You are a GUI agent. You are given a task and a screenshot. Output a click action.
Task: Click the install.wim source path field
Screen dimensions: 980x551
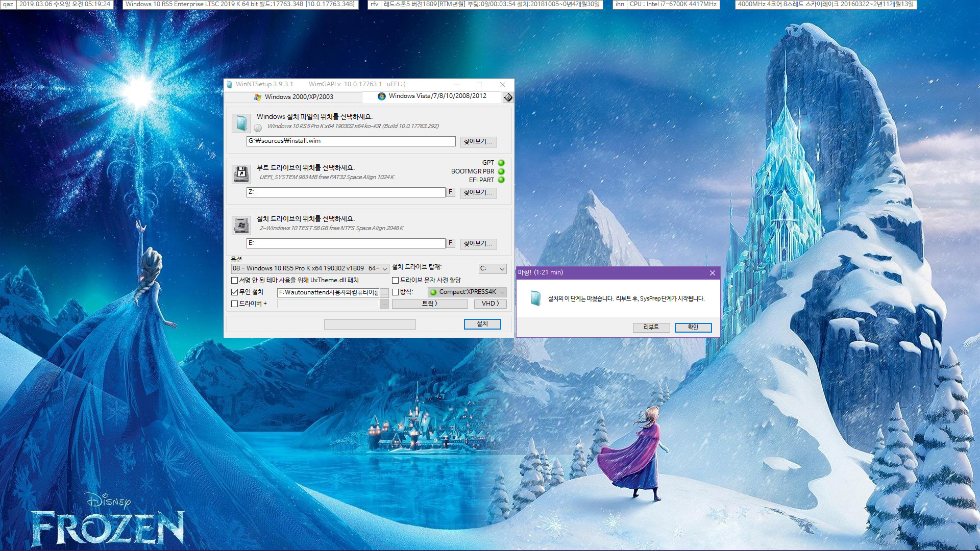click(x=351, y=141)
